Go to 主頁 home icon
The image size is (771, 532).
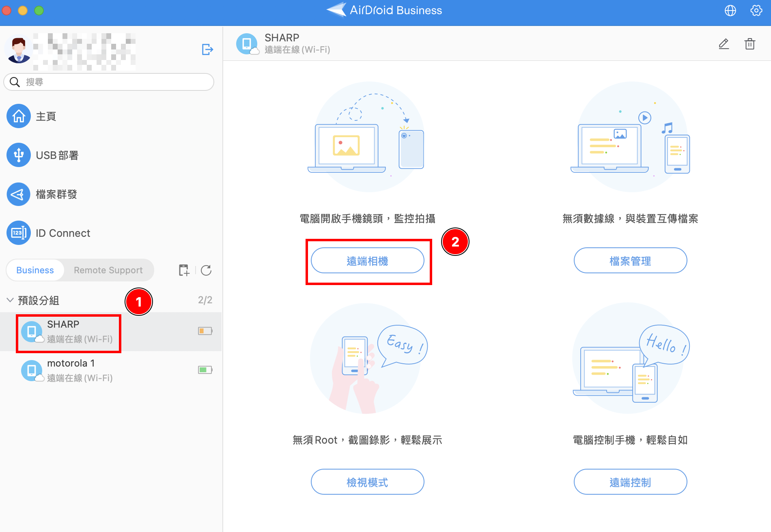coord(19,116)
